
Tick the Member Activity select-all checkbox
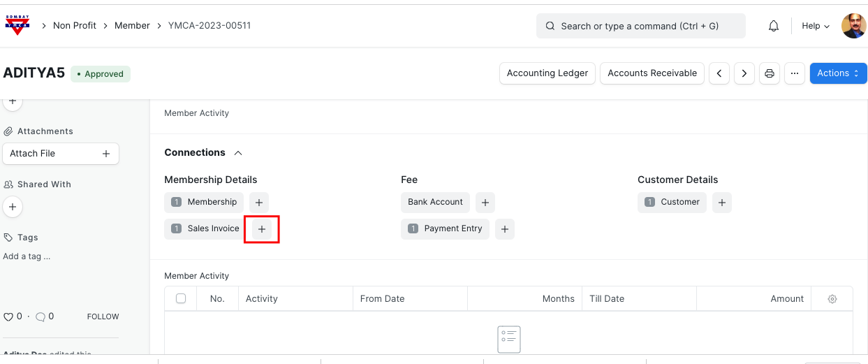(x=181, y=298)
